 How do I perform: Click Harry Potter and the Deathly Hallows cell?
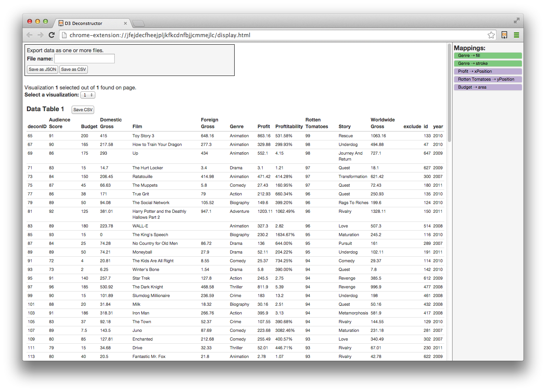pos(159,214)
